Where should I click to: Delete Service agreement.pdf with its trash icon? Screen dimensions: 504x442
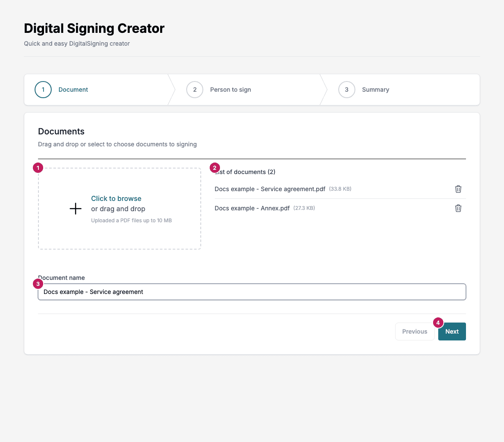pos(458,189)
